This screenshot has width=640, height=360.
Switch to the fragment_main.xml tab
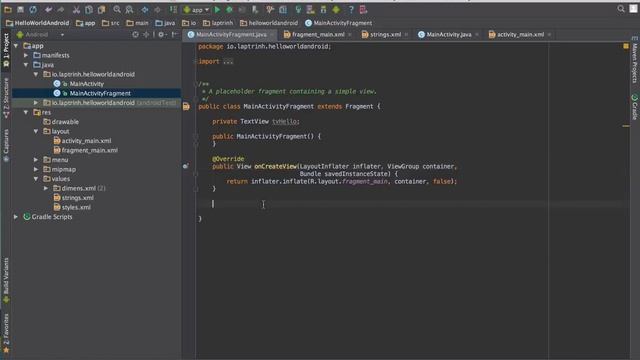pos(318,35)
